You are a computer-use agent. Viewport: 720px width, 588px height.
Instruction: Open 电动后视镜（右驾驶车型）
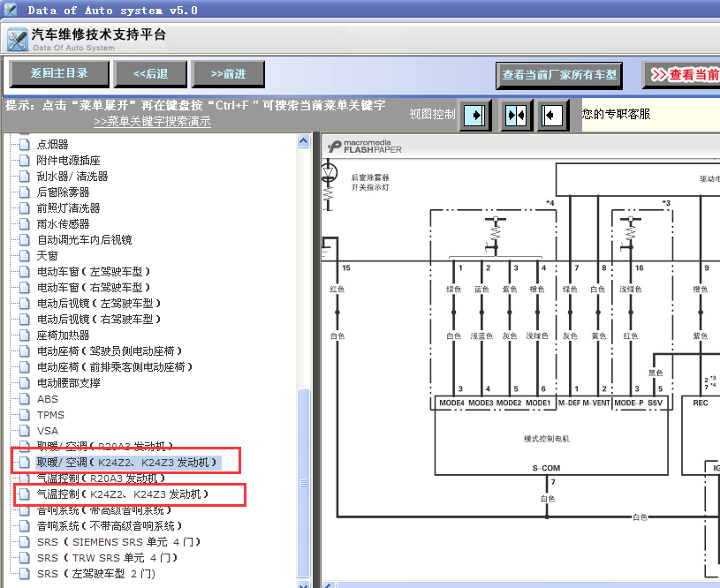[x=99, y=320]
